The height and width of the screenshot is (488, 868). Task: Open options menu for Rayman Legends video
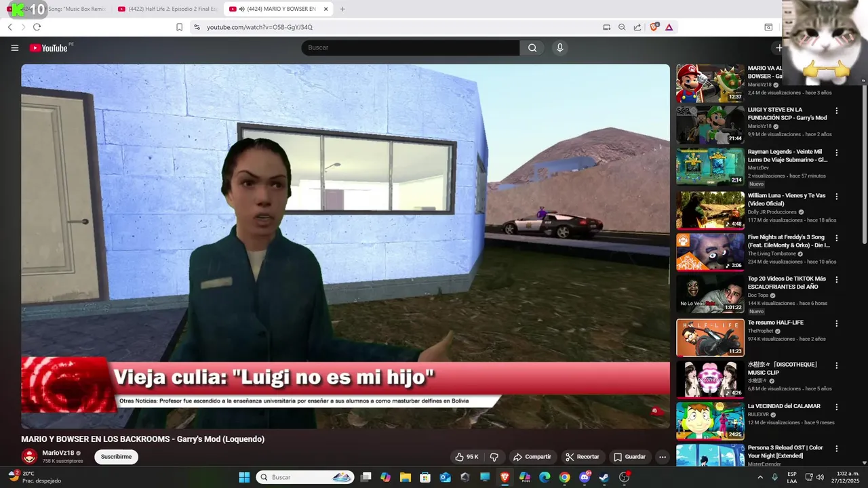pos(836,152)
